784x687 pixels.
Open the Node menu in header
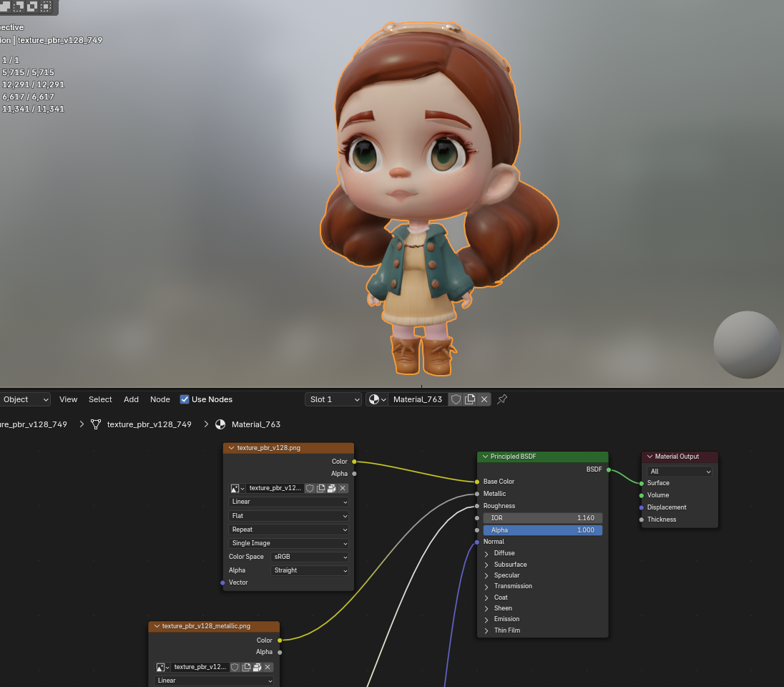(160, 399)
